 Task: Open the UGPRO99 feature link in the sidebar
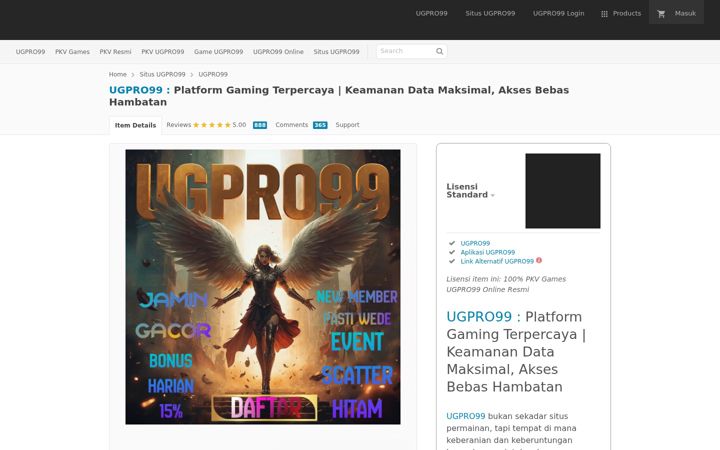point(475,243)
